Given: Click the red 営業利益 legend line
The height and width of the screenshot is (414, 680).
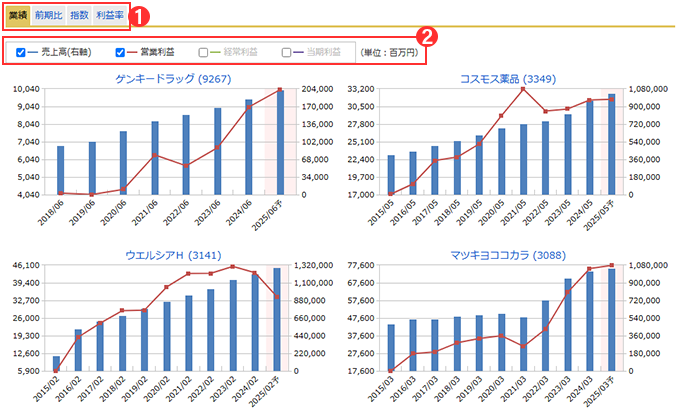Looking at the screenshot, I should click(132, 52).
